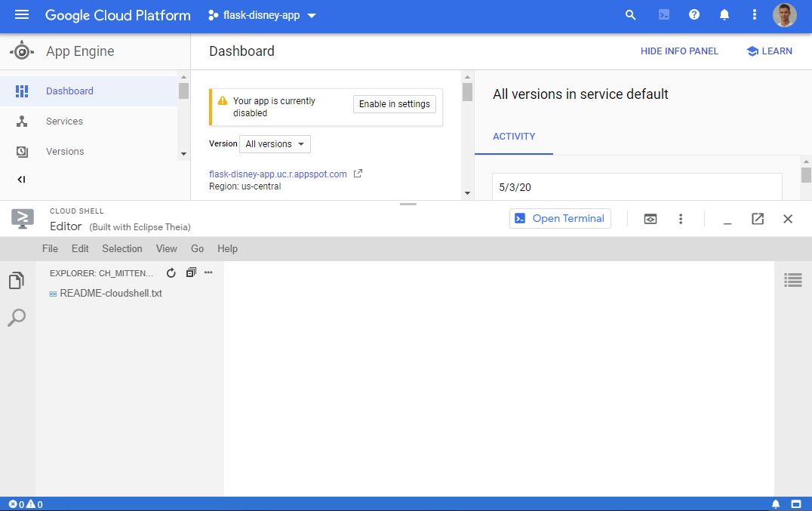Open the main navigation hamburger menu
This screenshot has height=511, width=812.
point(22,15)
